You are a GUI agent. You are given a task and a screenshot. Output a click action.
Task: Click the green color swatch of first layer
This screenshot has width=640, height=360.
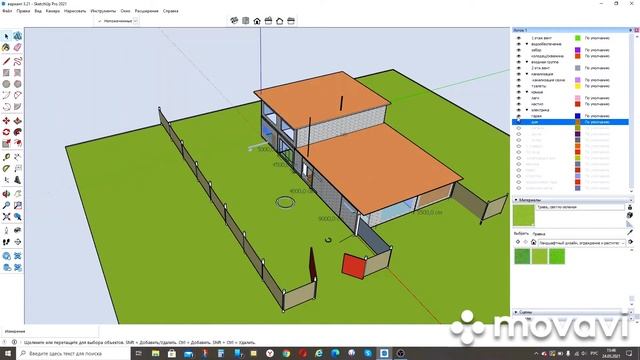pos(578,38)
